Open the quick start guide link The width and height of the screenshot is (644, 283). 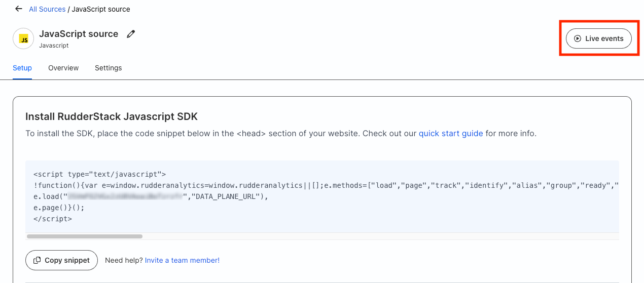(x=451, y=134)
